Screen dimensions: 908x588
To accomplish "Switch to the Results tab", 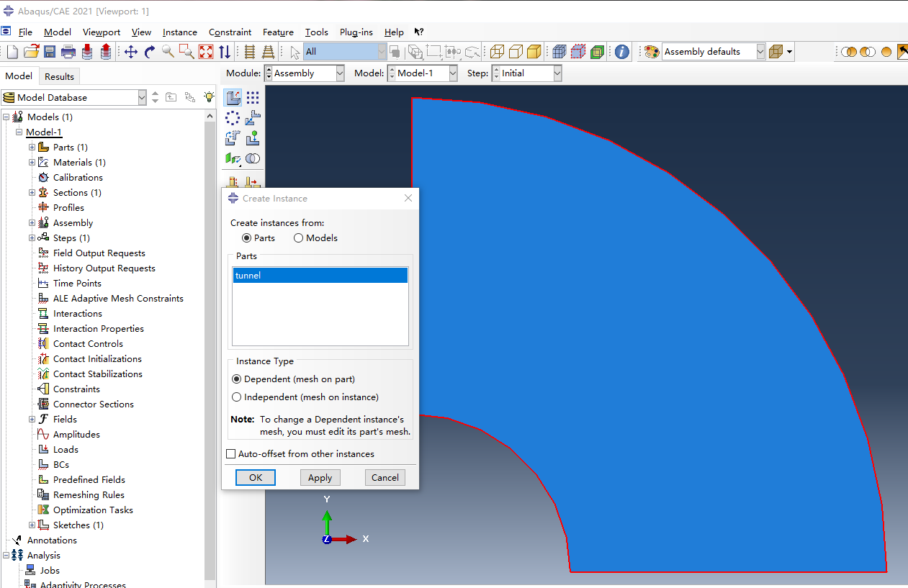I will click(59, 76).
